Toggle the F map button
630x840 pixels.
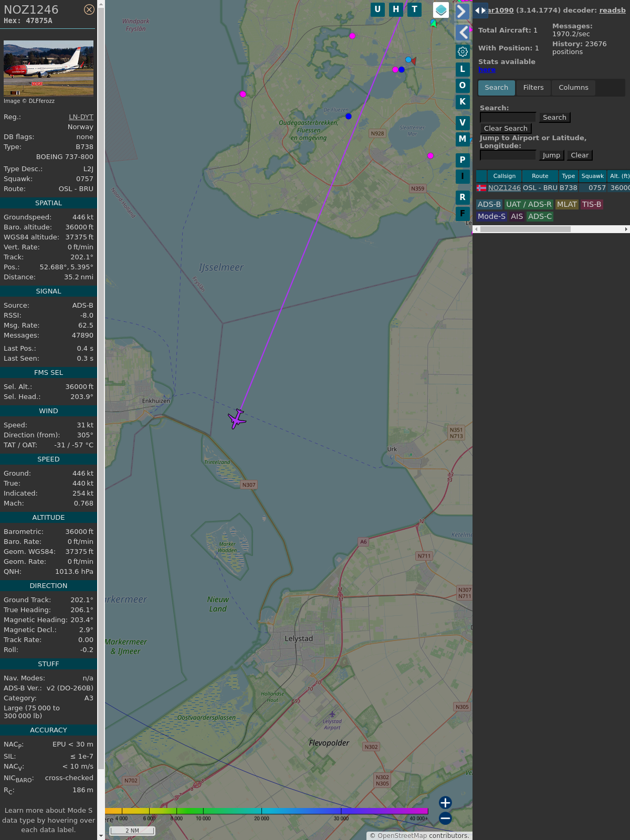click(x=463, y=214)
